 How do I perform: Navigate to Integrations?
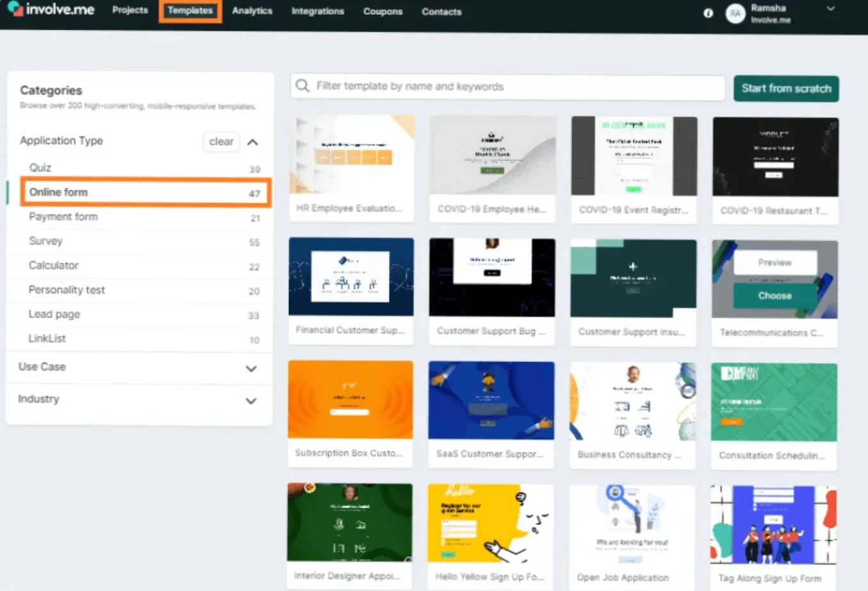[318, 12]
